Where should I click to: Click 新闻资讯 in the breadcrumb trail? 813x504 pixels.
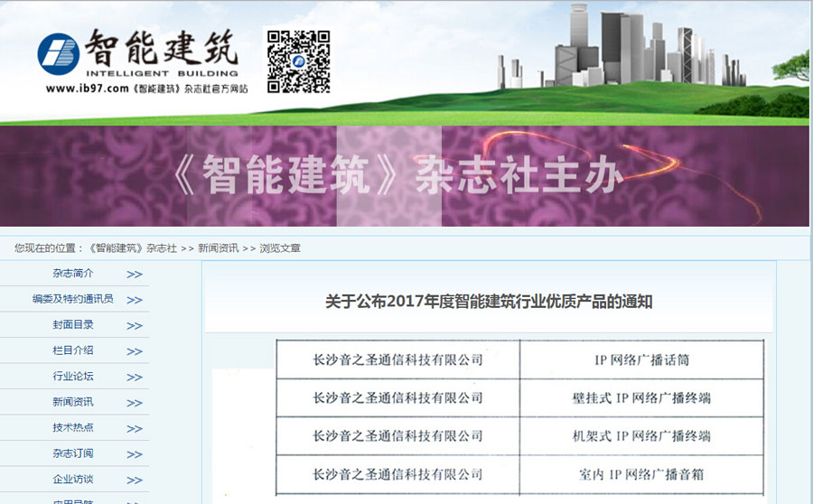tap(219, 248)
